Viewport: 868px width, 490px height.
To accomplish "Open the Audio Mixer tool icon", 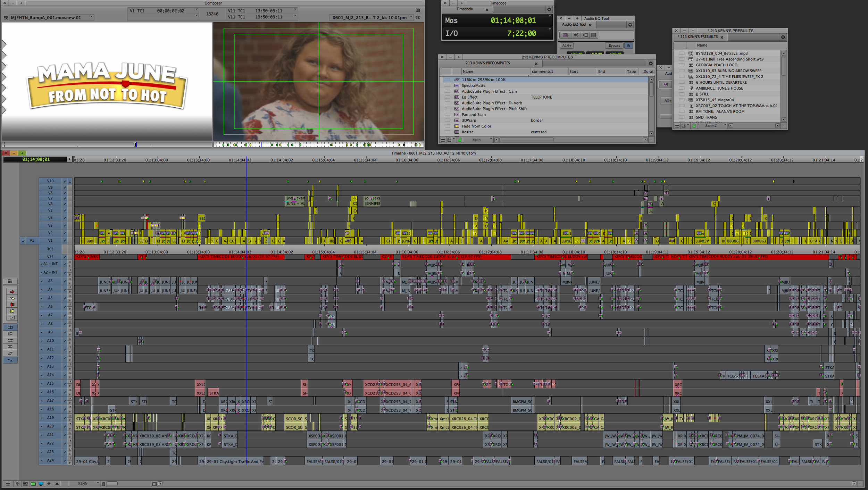I will point(10,340).
